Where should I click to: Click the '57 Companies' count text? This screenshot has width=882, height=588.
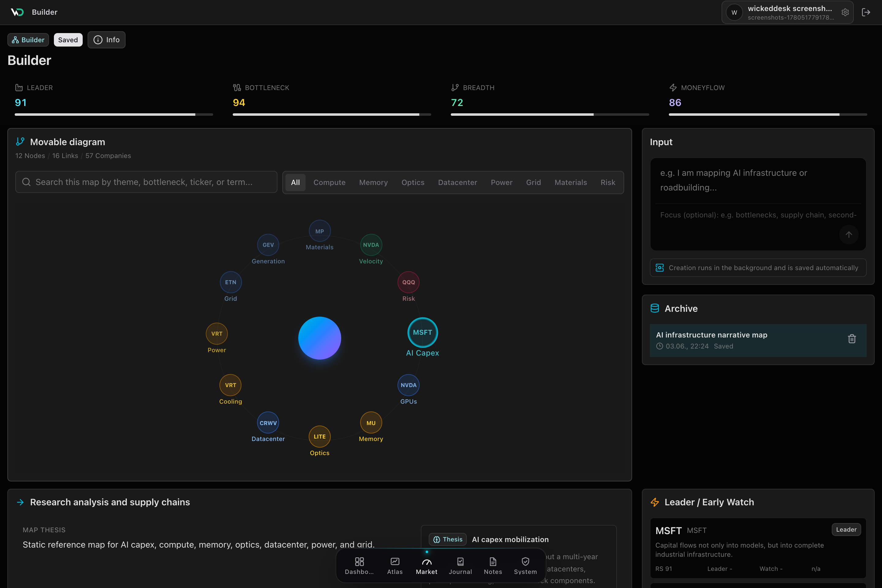click(x=108, y=156)
